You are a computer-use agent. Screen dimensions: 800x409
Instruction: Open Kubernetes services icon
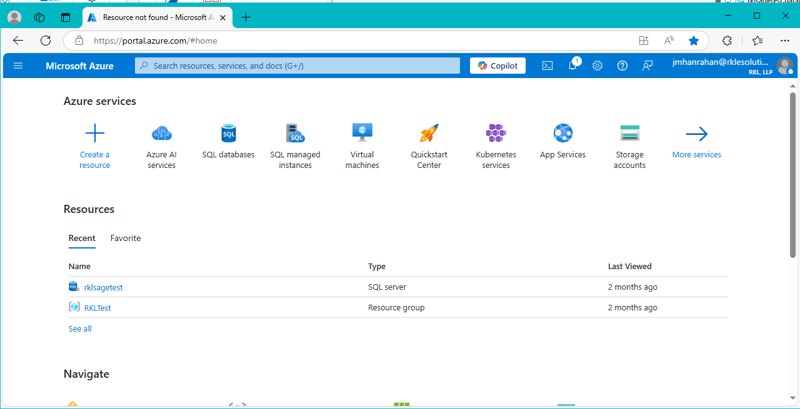496,133
